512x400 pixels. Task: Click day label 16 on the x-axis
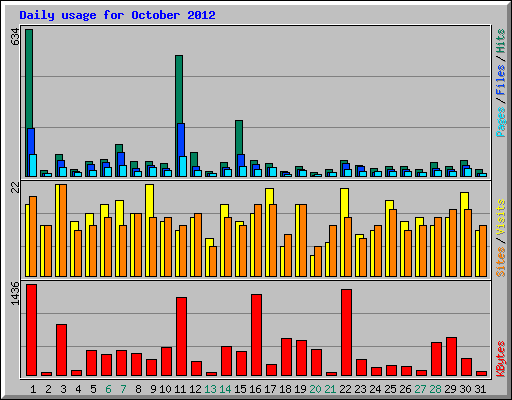[255, 389]
